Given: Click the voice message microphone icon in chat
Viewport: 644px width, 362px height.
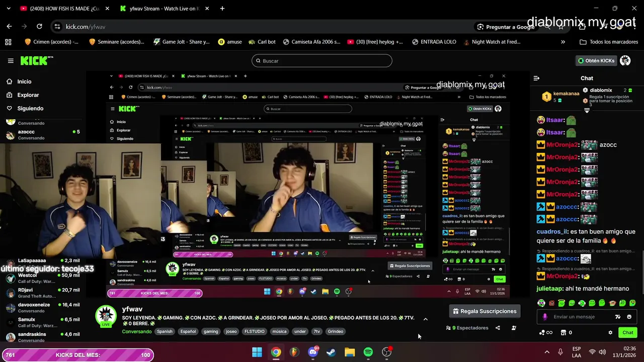Looking at the screenshot, I should [x=545, y=317].
